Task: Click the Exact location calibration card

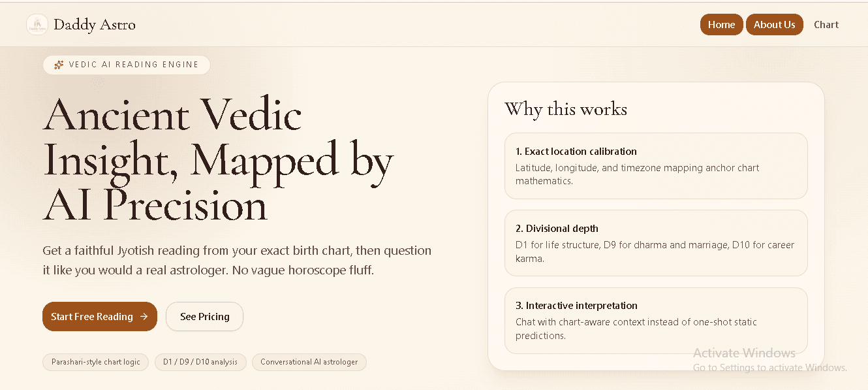Action: [655, 166]
